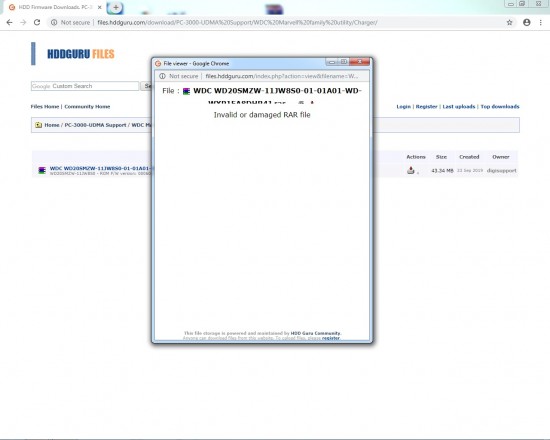
Task: Click the RAR icon in the File viewer heading
Action: click(186, 91)
